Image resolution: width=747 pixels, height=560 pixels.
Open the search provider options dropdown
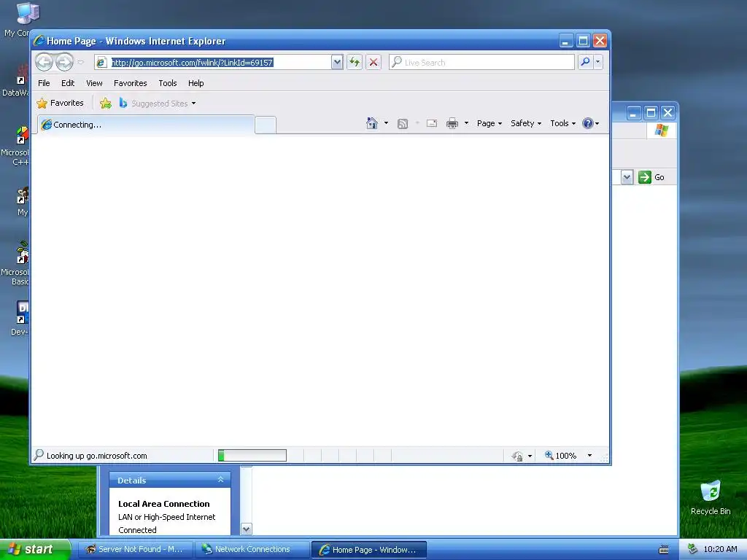pyautogui.click(x=598, y=63)
